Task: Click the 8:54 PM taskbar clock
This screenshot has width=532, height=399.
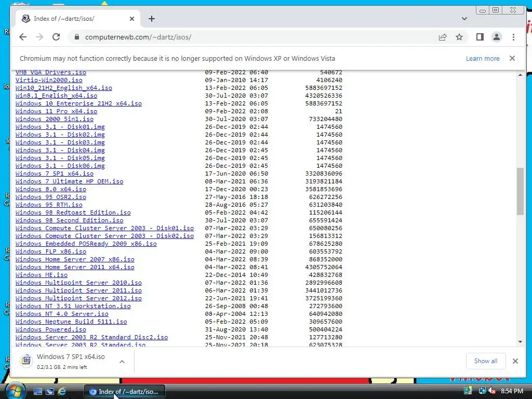Action: click(512, 391)
